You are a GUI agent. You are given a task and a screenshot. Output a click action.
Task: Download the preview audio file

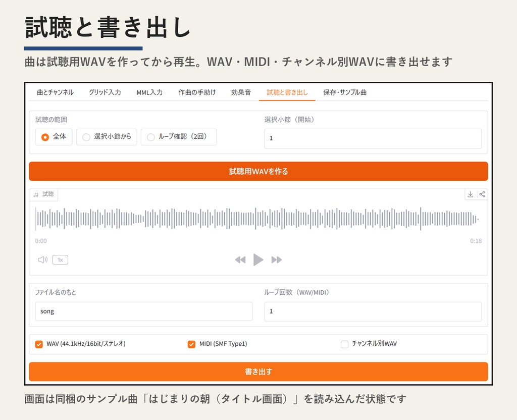coord(470,194)
